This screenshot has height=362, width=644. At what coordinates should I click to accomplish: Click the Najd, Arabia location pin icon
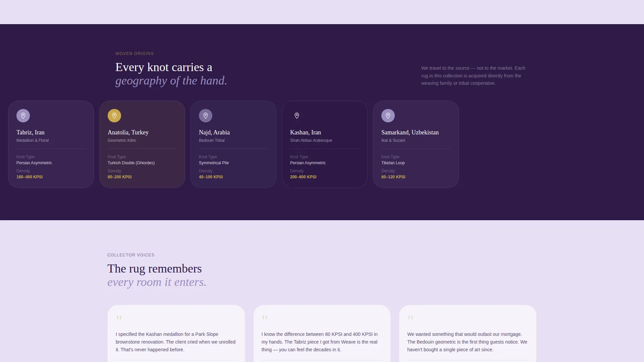[x=206, y=116]
